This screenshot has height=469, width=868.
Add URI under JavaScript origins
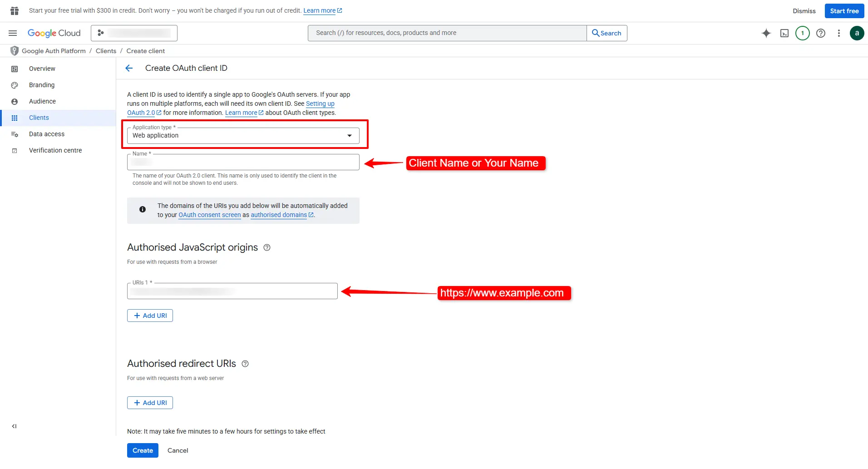(150, 316)
